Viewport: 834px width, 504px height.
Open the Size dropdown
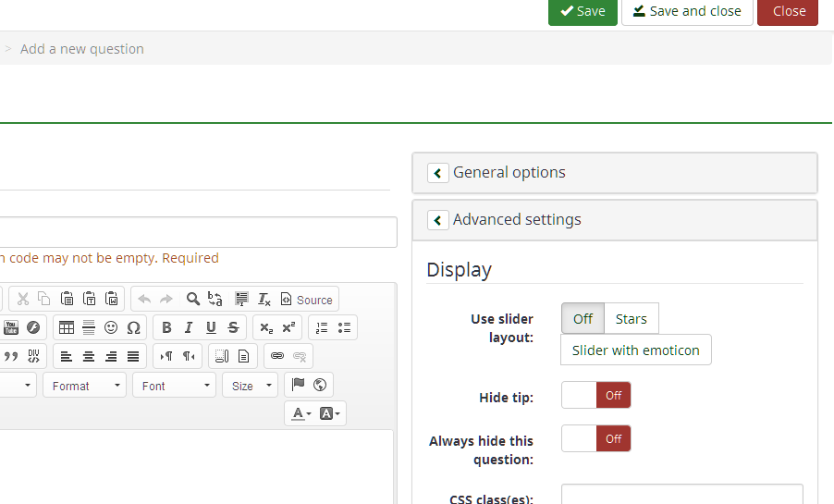[250, 386]
